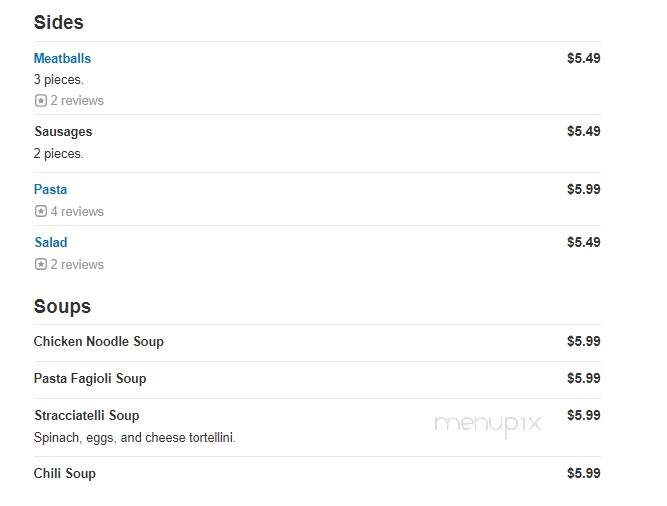This screenshot has height=506, width=667.
Task: Click the star review icon under Pasta
Action: [x=41, y=211]
